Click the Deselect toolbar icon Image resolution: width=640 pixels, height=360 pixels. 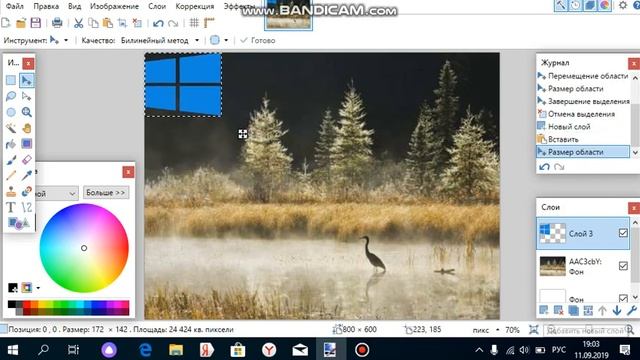pos(137,23)
